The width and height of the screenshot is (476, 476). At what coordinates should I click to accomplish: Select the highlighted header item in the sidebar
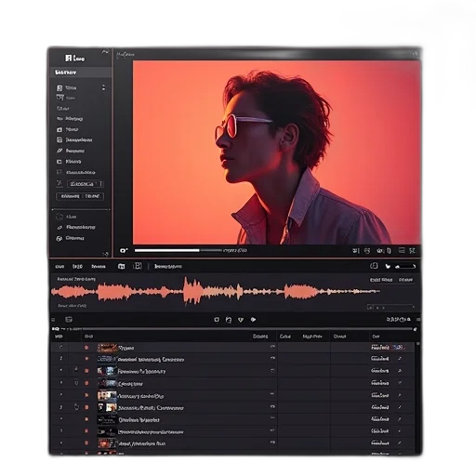click(81, 73)
